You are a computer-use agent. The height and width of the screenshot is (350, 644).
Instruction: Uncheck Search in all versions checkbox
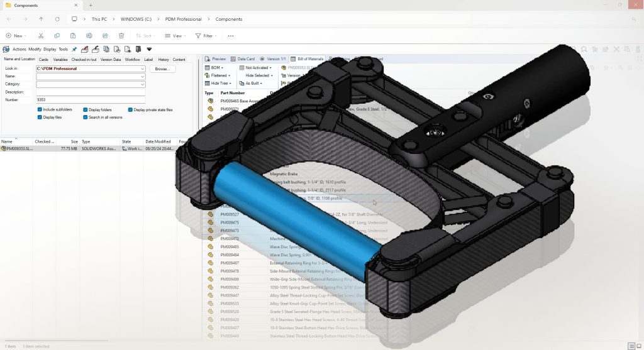(85, 117)
